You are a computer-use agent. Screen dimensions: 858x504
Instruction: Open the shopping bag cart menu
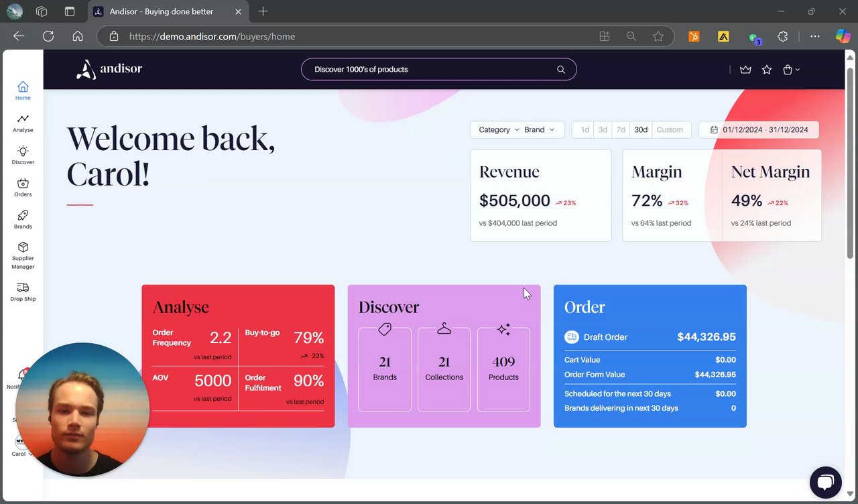(x=791, y=70)
